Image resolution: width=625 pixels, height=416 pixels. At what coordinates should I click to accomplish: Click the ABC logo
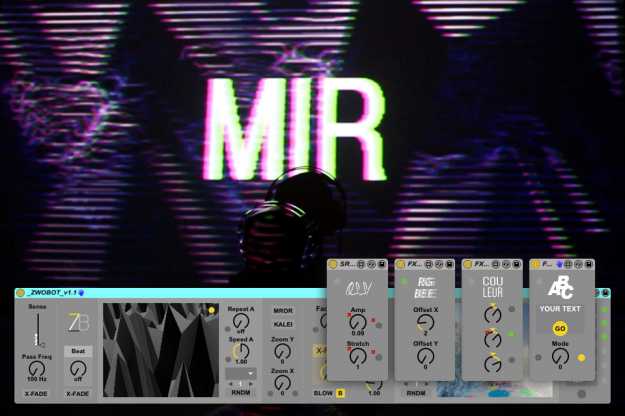[560, 287]
